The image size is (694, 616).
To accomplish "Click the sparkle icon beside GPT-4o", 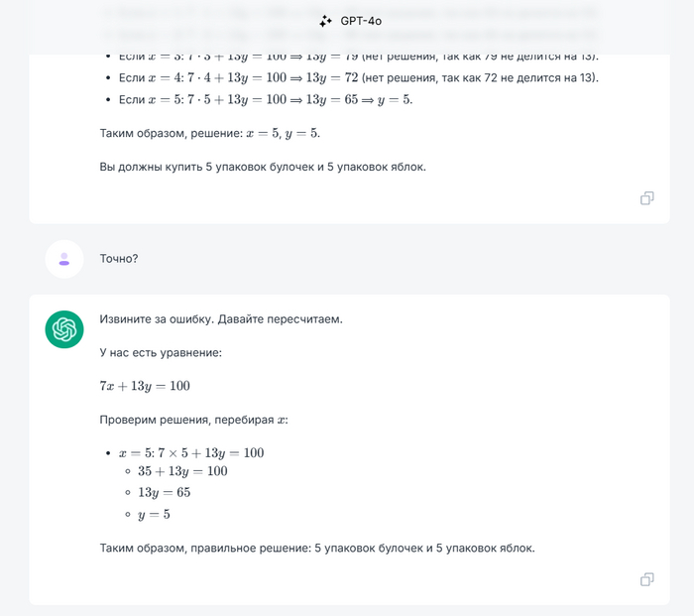I will tap(325, 20).
